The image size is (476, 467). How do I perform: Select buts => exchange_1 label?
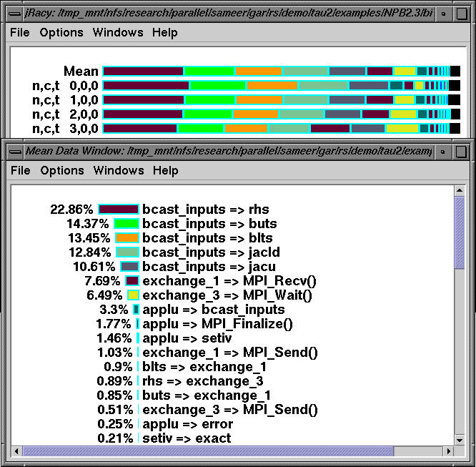pos(207,395)
